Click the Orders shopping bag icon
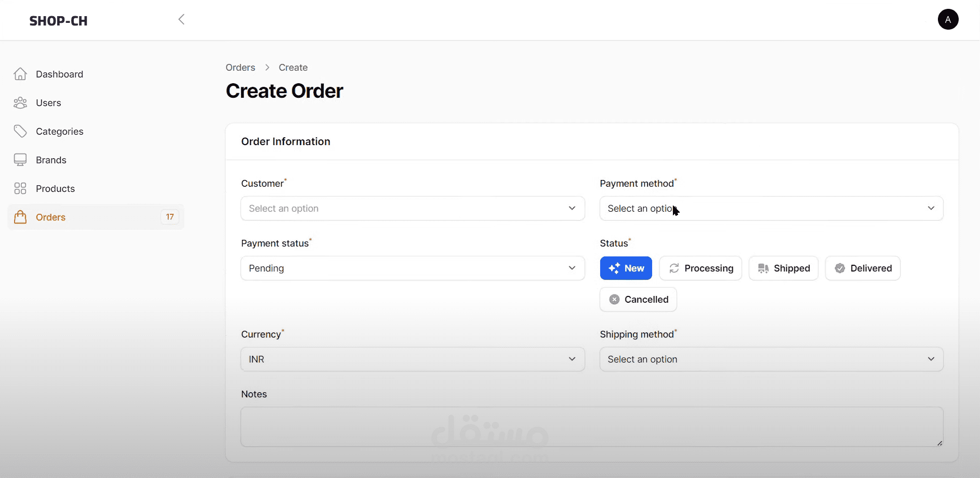 click(x=20, y=217)
